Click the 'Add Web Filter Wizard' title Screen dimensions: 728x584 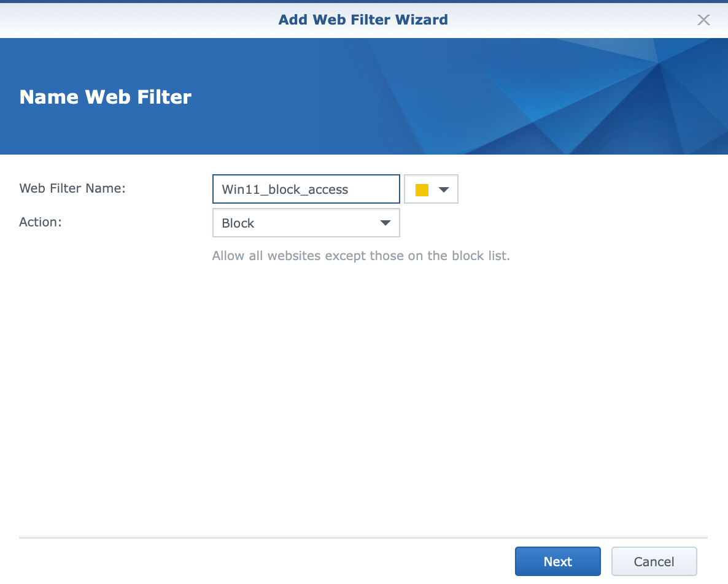(x=363, y=20)
